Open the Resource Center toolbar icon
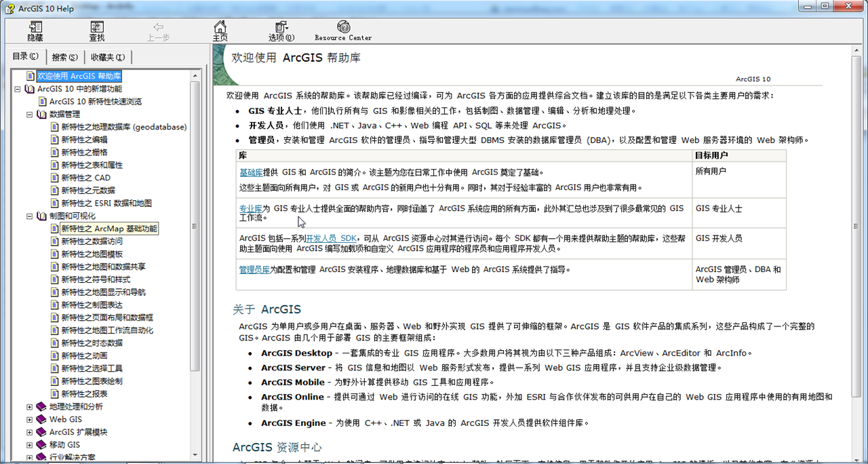 click(x=343, y=27)
